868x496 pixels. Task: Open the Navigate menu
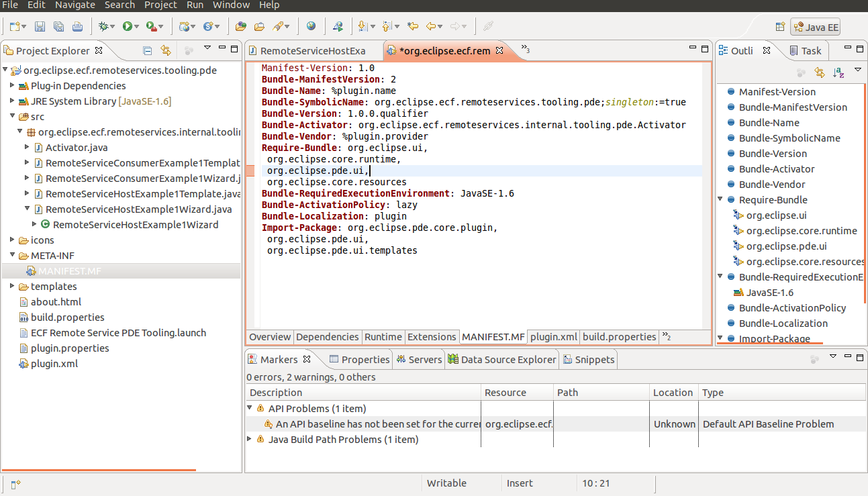75,5
